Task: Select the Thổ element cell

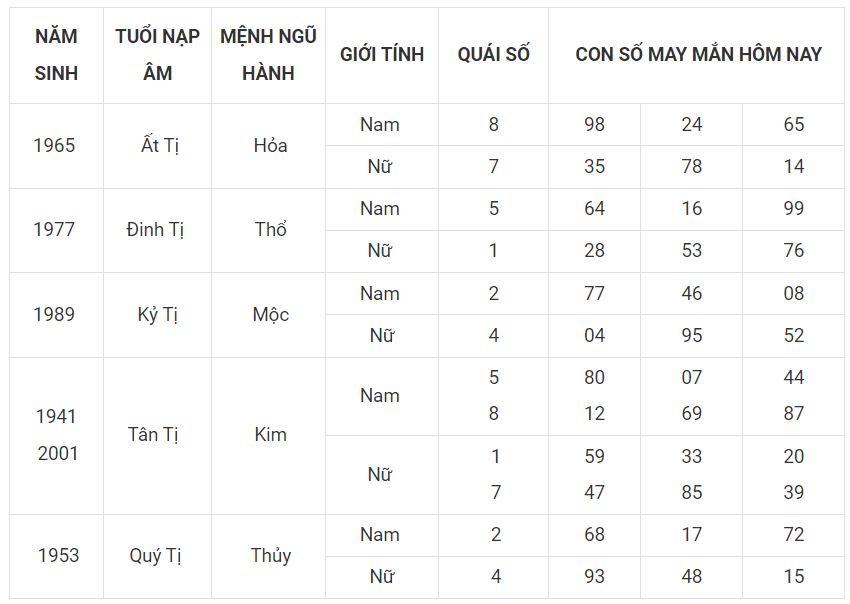Action: [x=270, y=230]
